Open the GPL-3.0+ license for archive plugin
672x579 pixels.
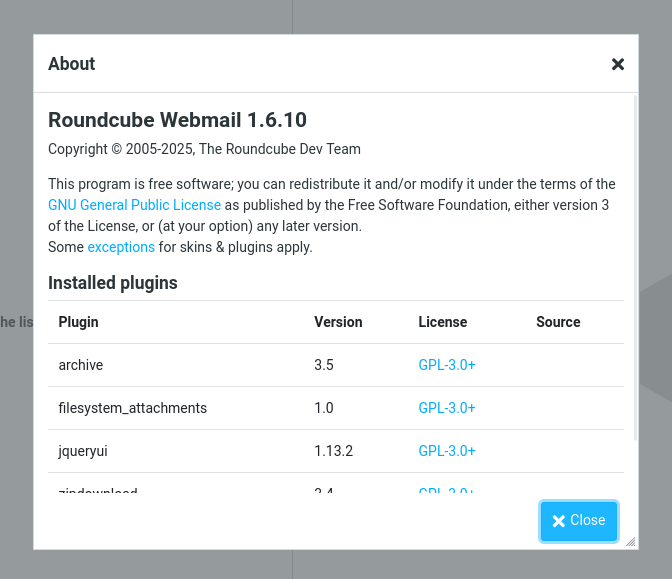(x=446, y=365)
